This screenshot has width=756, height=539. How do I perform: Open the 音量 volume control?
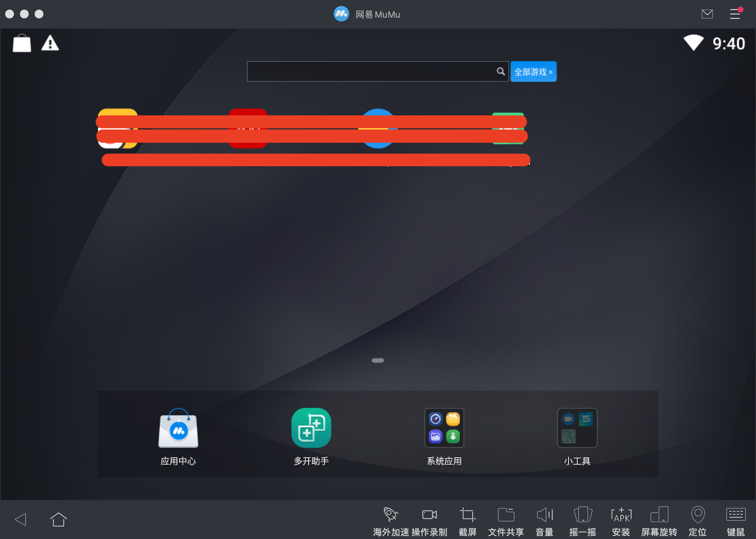(545, 515)
